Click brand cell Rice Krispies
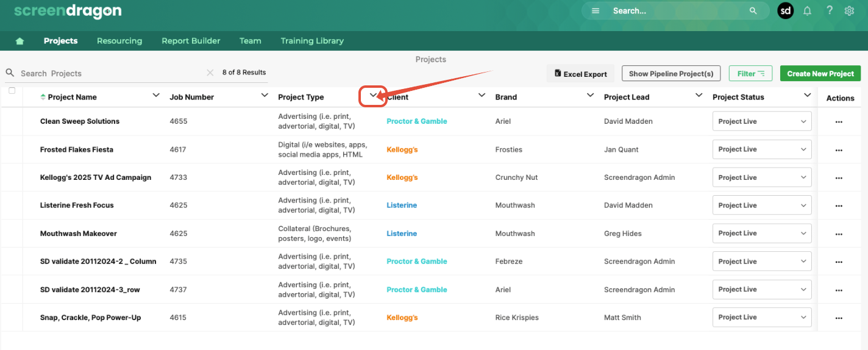Screen dimensions: 868x350 click(x=517, y=318)
